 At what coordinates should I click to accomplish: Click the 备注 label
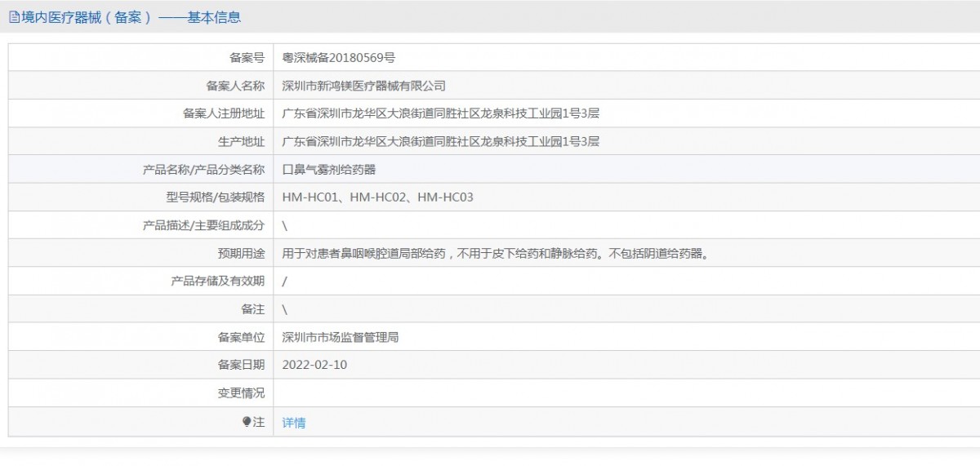[x=253, y=309]
